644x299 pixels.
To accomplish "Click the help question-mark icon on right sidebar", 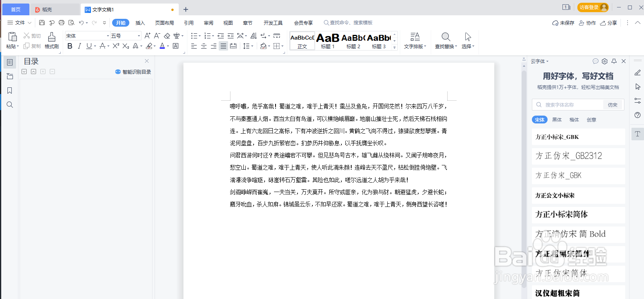I will coord(638,115).
